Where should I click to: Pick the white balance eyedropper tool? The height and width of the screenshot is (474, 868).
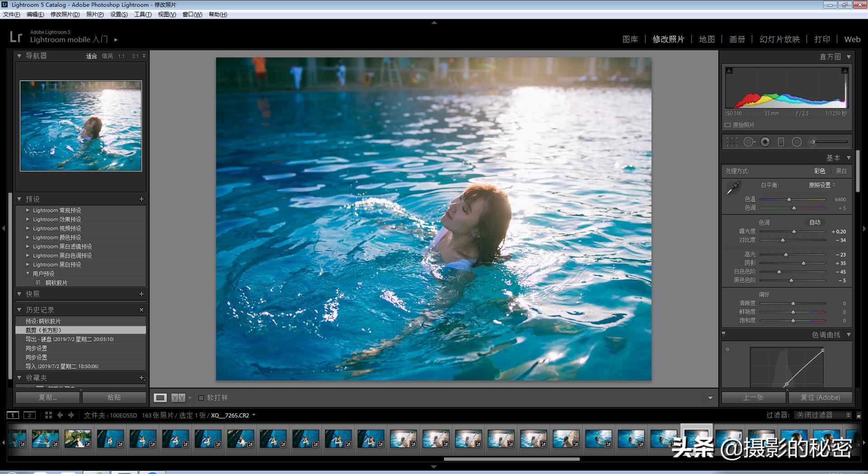point(733,188)
